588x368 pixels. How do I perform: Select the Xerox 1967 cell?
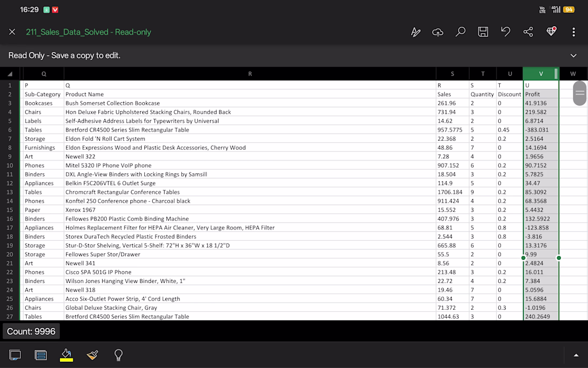250,210
